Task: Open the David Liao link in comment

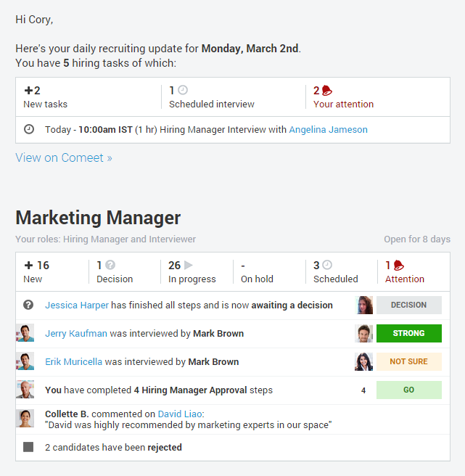Action: tap(181, 414)
